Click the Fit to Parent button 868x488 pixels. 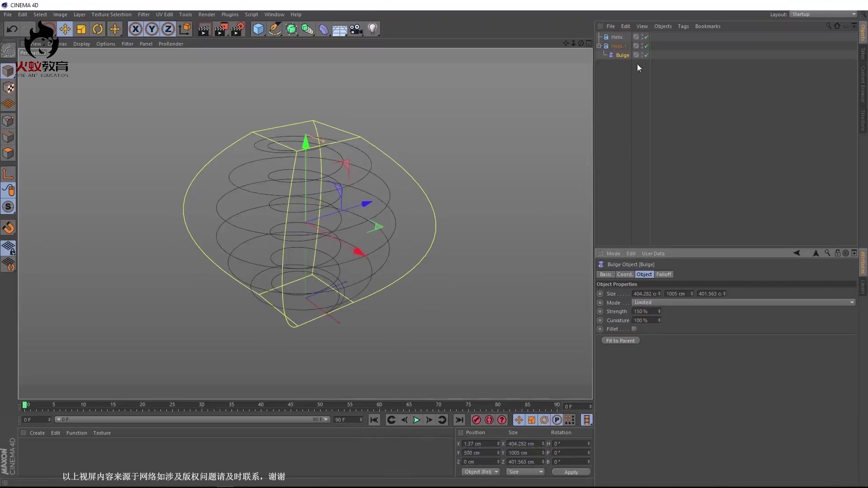[x=620, y=341]
